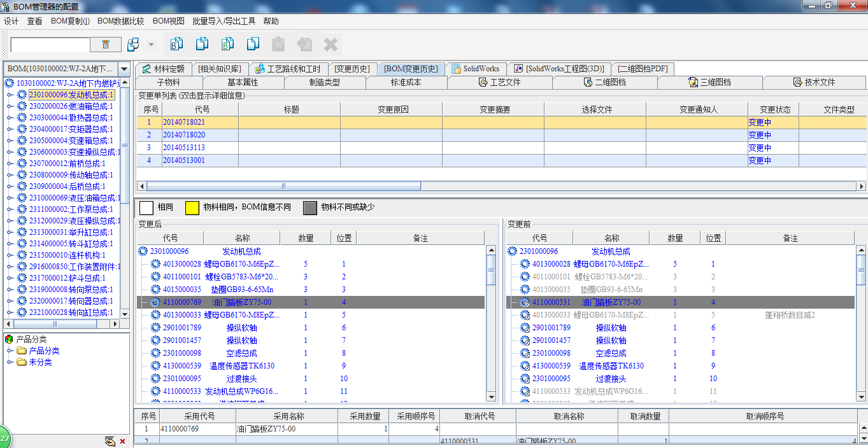Viewport: 868px width, 448px height.
Task: Click the green circle badge showing 27
Action: pos(4,439)
